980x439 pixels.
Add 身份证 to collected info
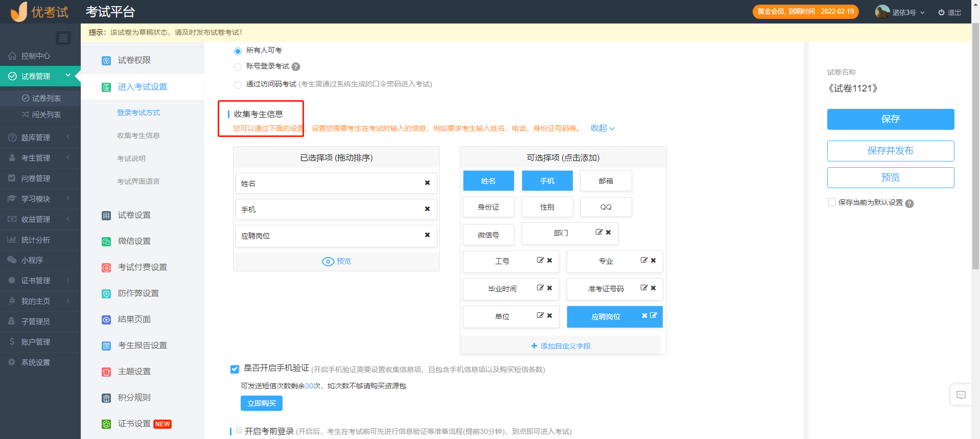point(488,207)
